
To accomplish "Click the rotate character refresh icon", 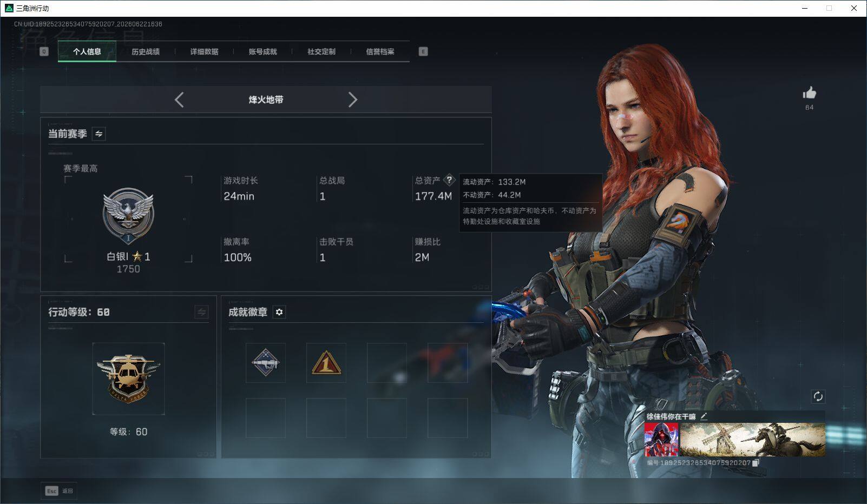I will pos(818,396).
